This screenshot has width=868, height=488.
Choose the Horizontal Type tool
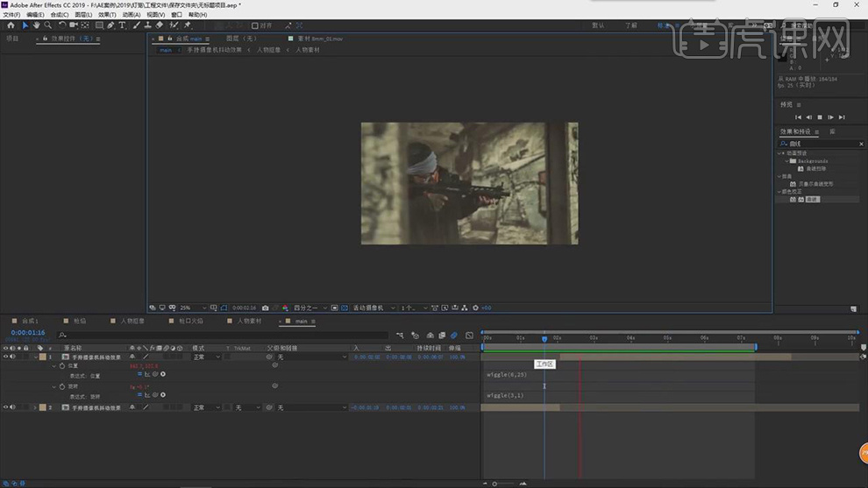coord(122,25)
